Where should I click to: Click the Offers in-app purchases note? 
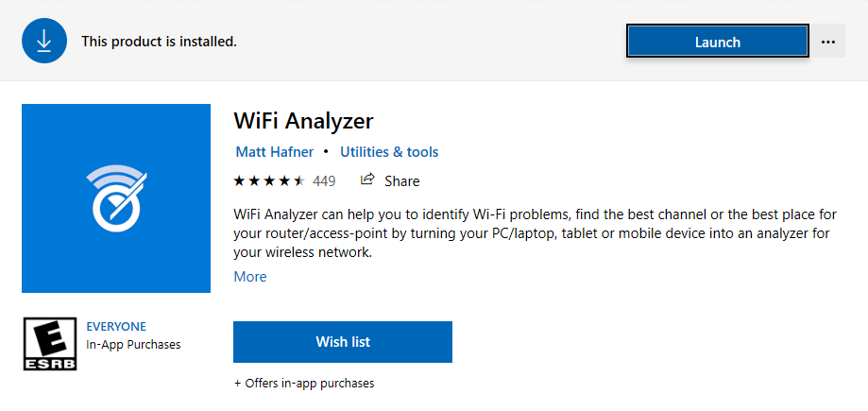tap(304, 383)
